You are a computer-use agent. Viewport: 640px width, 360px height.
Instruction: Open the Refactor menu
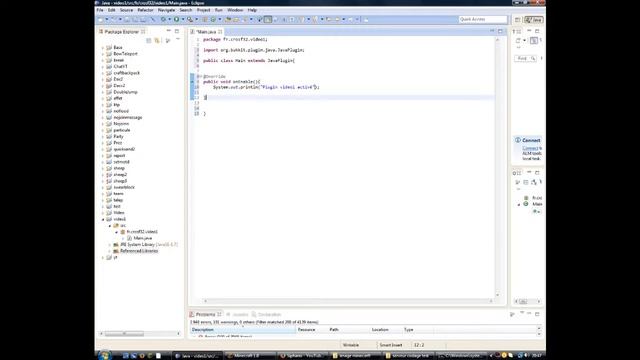(x=145, y=10)
